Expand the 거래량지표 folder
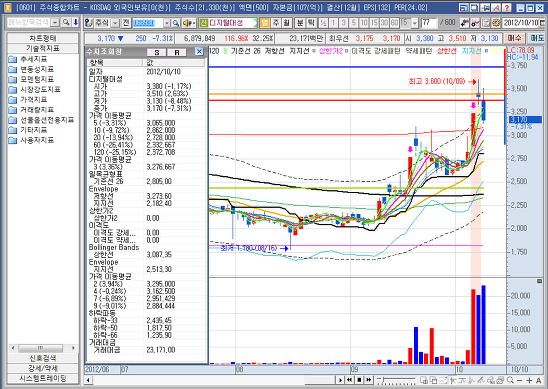This screenshot has width=548, height=389. coord(31,110)
